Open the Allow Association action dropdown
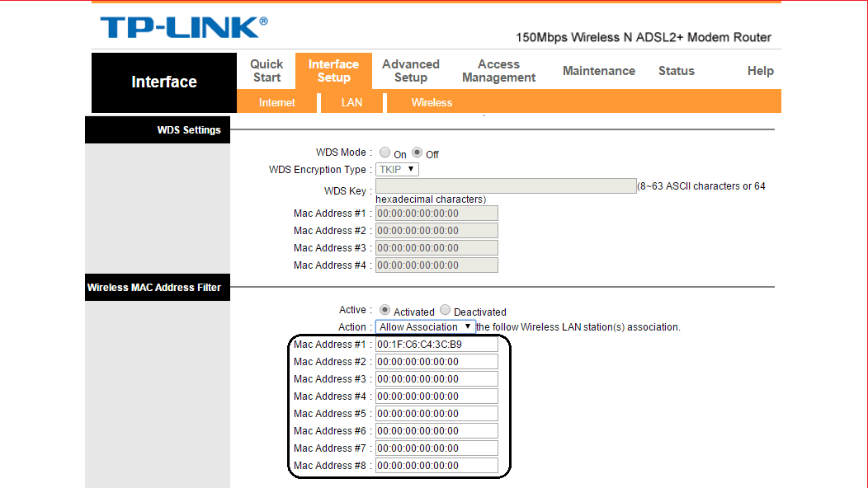The width and height of the screenshot is (868, 488). [425, 327]
